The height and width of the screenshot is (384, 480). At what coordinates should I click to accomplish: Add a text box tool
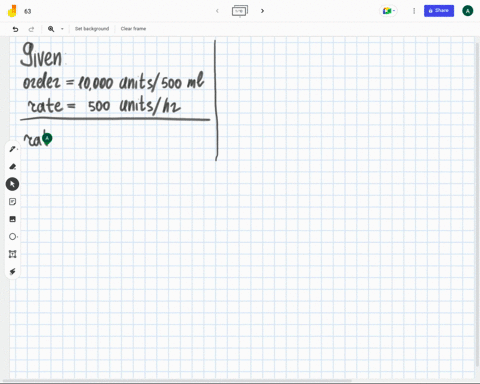pyautogui.click(x=12, y=254)
